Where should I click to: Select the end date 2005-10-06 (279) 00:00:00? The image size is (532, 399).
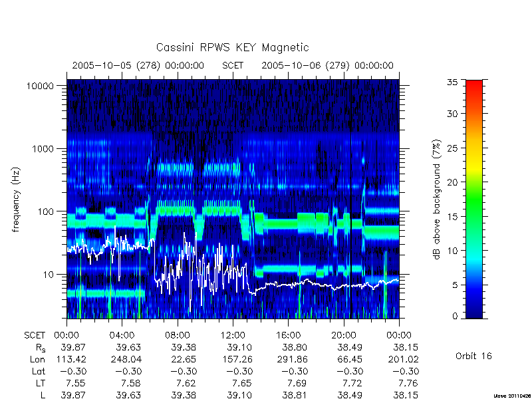pyautogui.click(x=327, y=65)
